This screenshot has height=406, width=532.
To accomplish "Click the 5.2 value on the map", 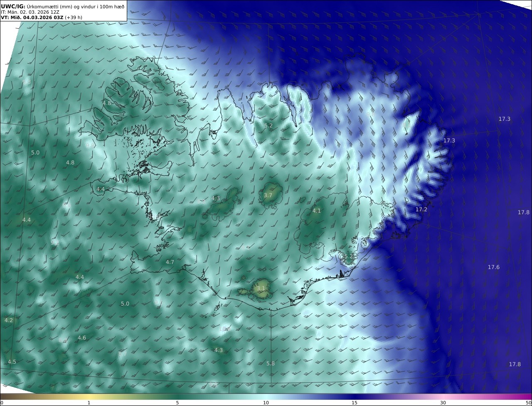I will tap(268, 125).
